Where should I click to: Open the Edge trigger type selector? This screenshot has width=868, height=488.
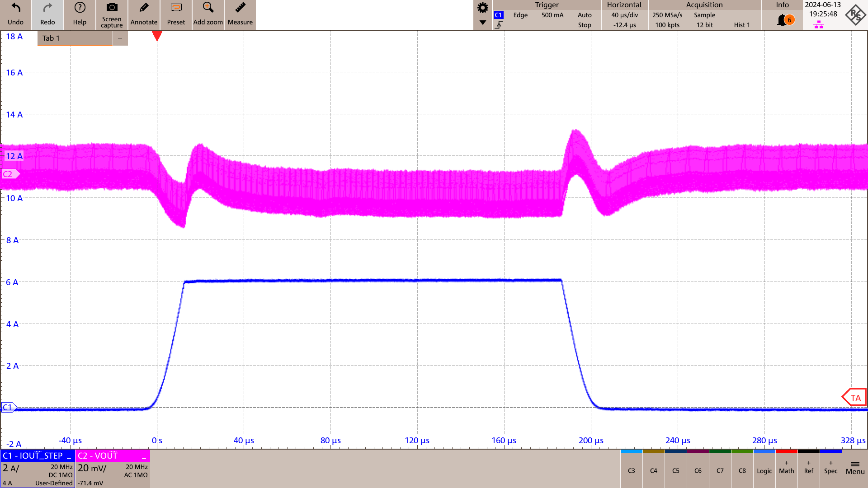click(520, 15)
